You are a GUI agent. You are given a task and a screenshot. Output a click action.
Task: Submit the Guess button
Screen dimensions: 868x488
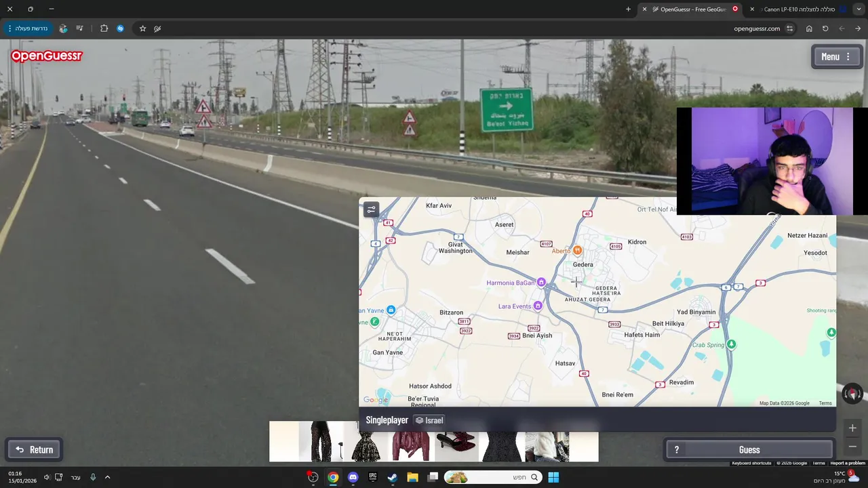749,449
